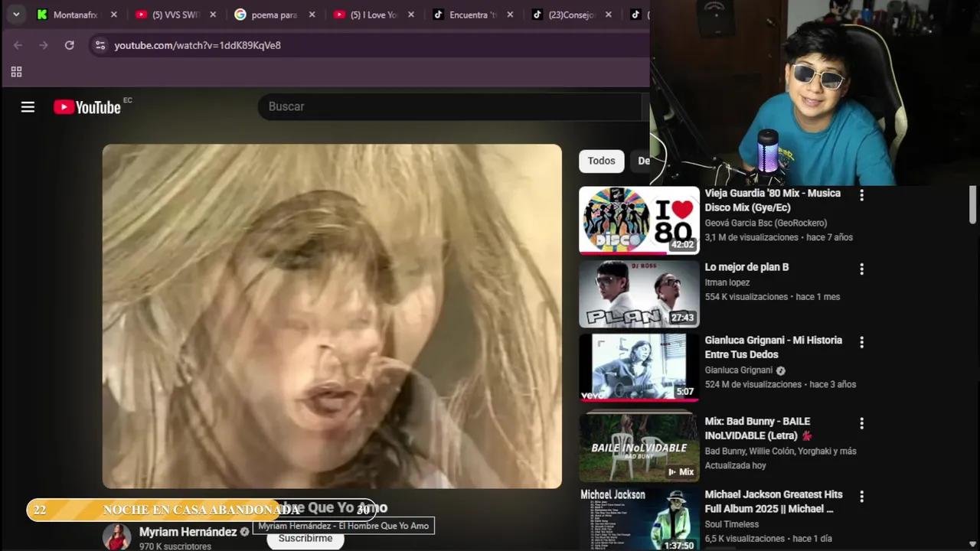This screenshot has height=551, width=980.
Task: Click the scrollbar down arrow
Action: (973, 544)
